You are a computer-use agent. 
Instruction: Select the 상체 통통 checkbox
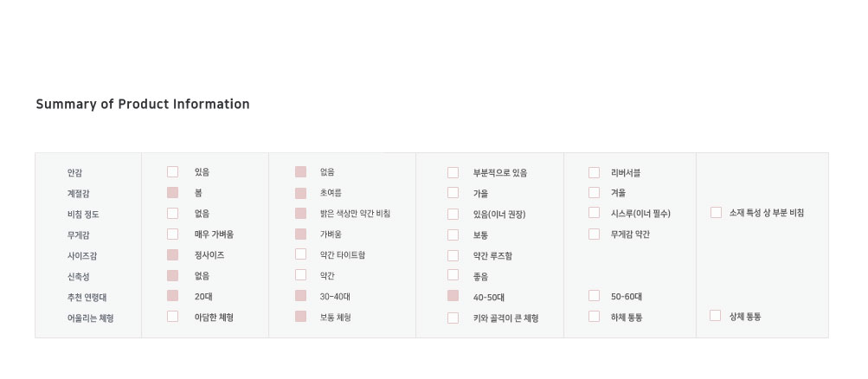coord(716,316)
